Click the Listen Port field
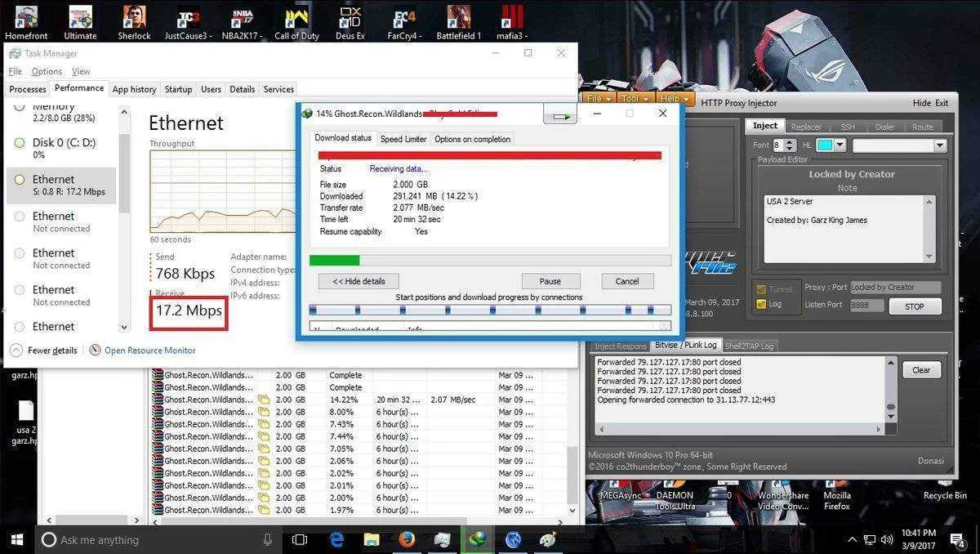This screenshot has width=980, height=554. (867, 305)
